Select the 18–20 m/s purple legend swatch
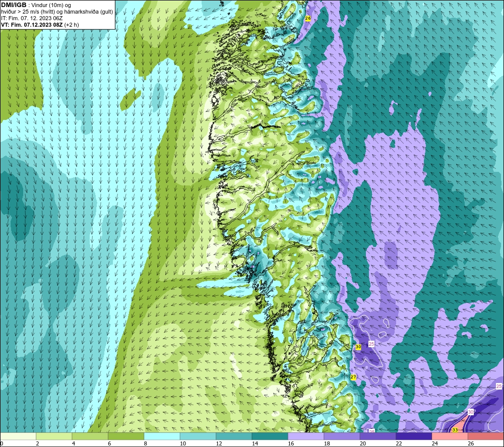Screen dimensions: 504x447 [342, 436]
